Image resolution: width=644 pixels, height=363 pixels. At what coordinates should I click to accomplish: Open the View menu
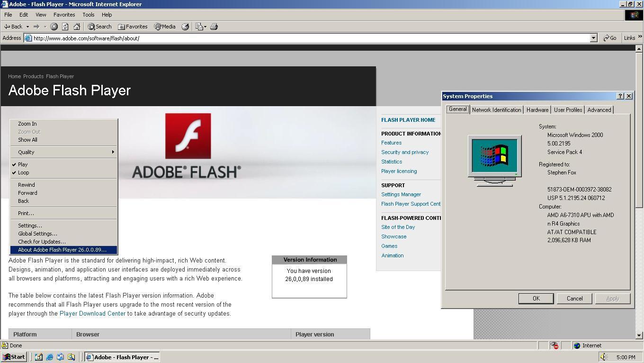coord(41,15)
